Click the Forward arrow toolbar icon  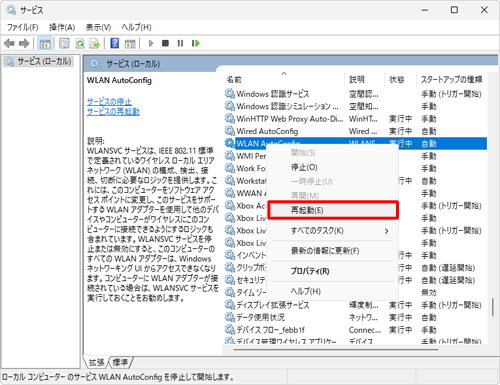click(24, 43)
